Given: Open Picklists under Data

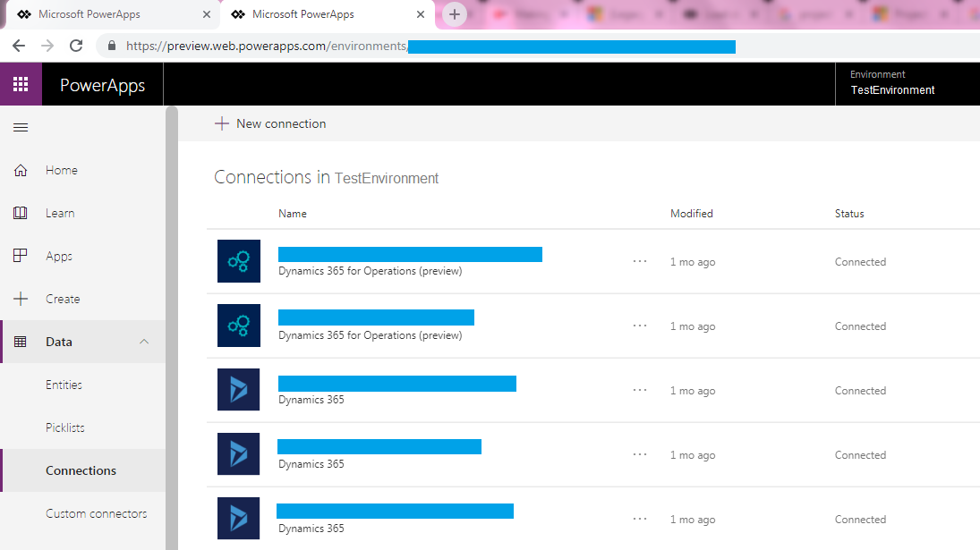Looking at the screenshot, I should 83,427.
